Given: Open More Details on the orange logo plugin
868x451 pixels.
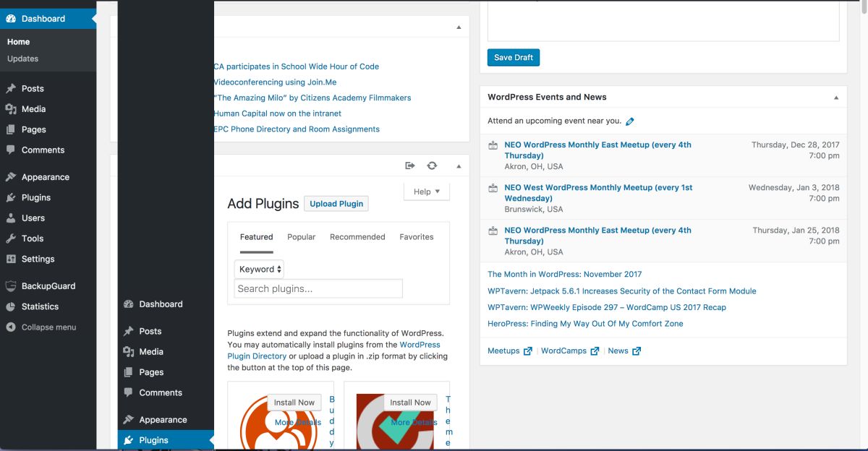Looking at the screenshot, I should pyautogui.click(x=298, y=422).
